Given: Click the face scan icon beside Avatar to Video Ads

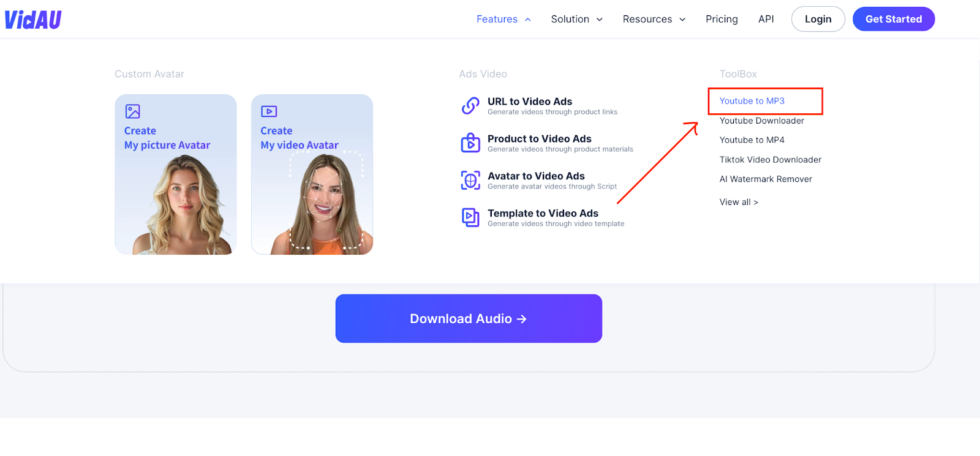Looking at the screenshot, I should [x=470, y=181].
